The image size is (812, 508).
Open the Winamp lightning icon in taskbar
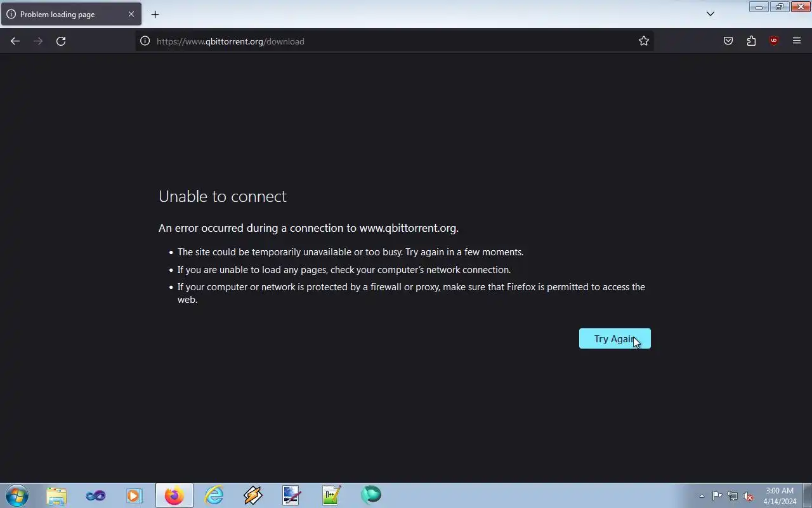pos(253,495)
